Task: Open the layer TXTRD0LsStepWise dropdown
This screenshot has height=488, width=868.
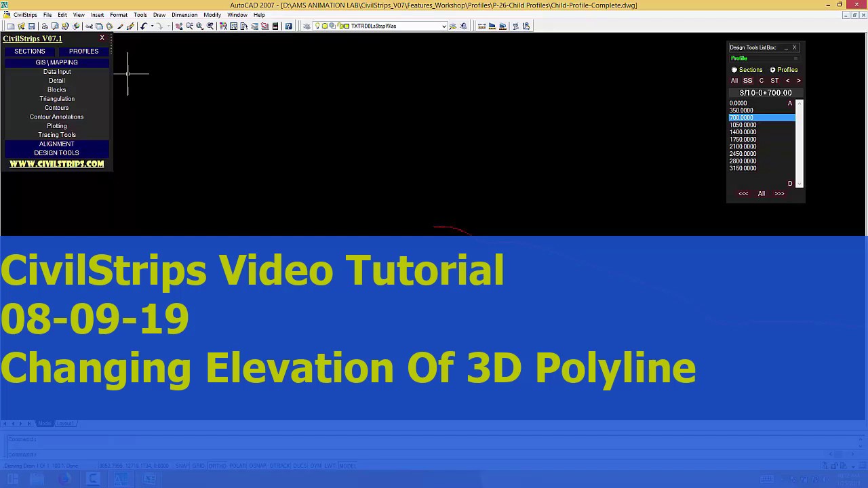Action: [x=444, y=26]
